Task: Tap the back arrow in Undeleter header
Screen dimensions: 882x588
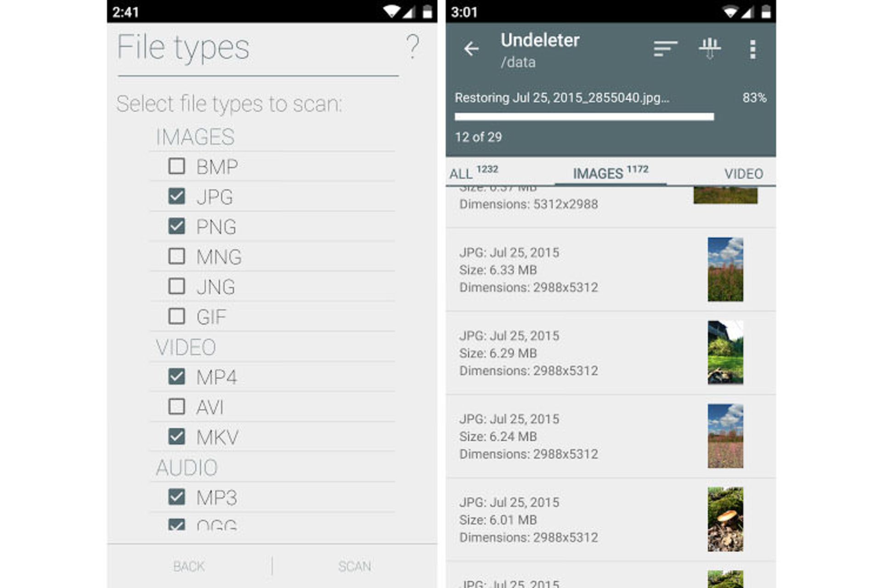Action: coord(471,49)
